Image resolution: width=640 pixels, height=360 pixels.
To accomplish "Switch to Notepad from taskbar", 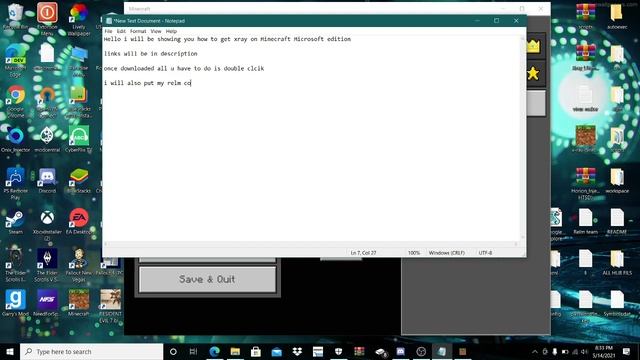I will (442, 351).
